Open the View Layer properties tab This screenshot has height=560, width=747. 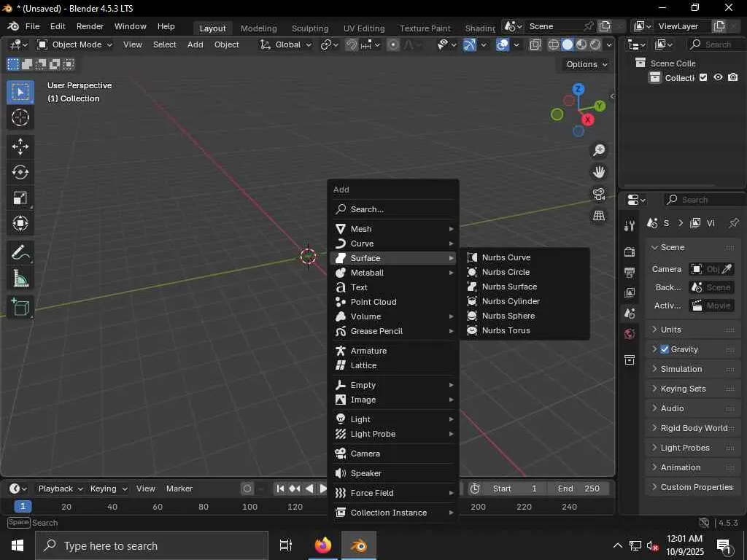tap(630, 293)
